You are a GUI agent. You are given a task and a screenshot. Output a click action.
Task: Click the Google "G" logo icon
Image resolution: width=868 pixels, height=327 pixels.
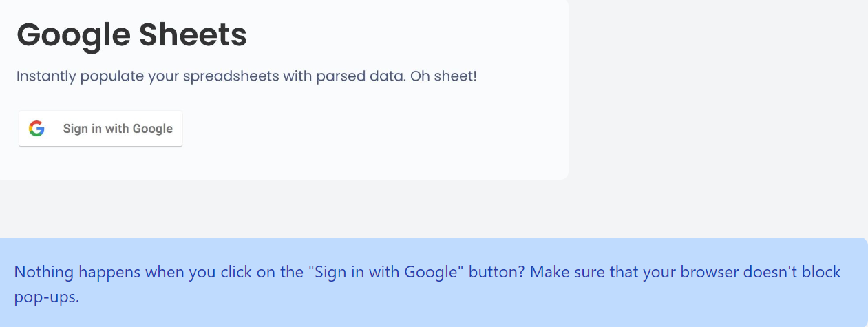click(x=36, y=129)
